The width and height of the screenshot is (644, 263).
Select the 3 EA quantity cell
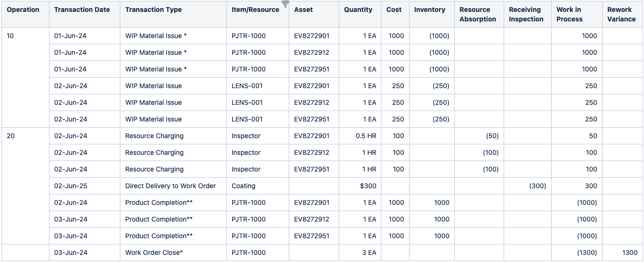click(x=369, y=253)
